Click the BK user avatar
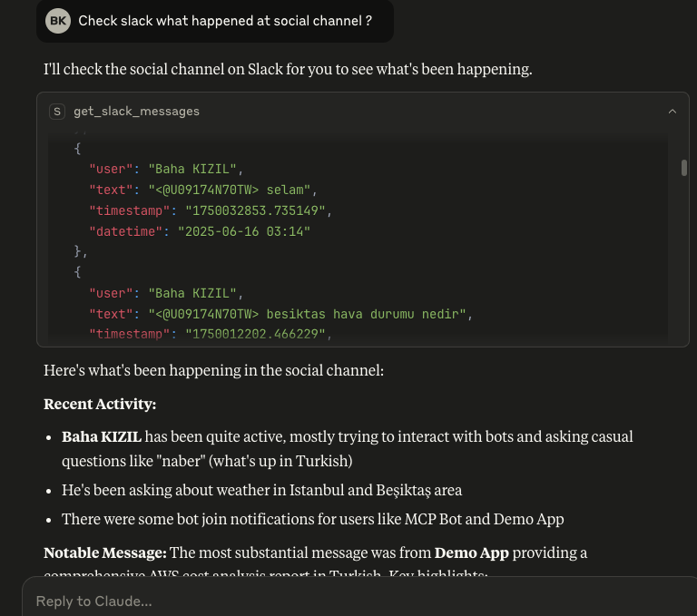This screenshot has width=697, height=616. coord(58,21)
